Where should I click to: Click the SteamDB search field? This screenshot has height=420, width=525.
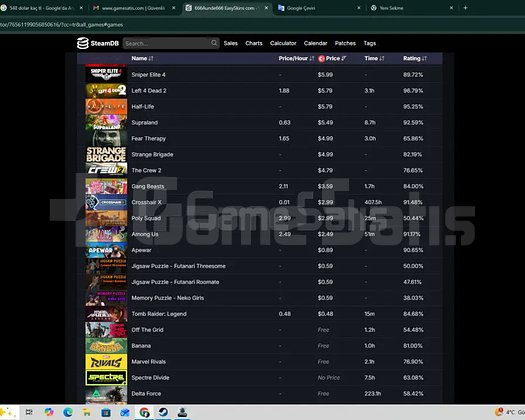167,43
